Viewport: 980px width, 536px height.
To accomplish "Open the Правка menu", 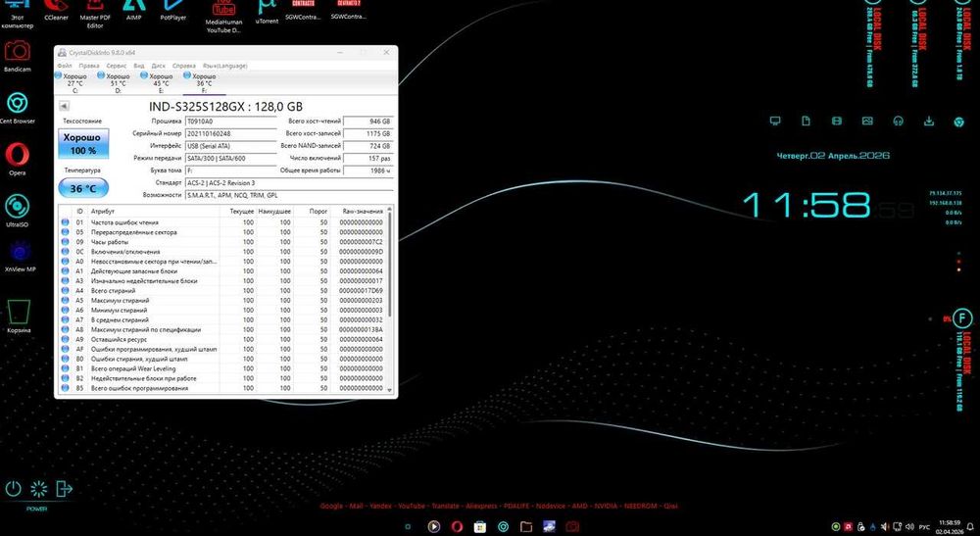I will point(89,66).
